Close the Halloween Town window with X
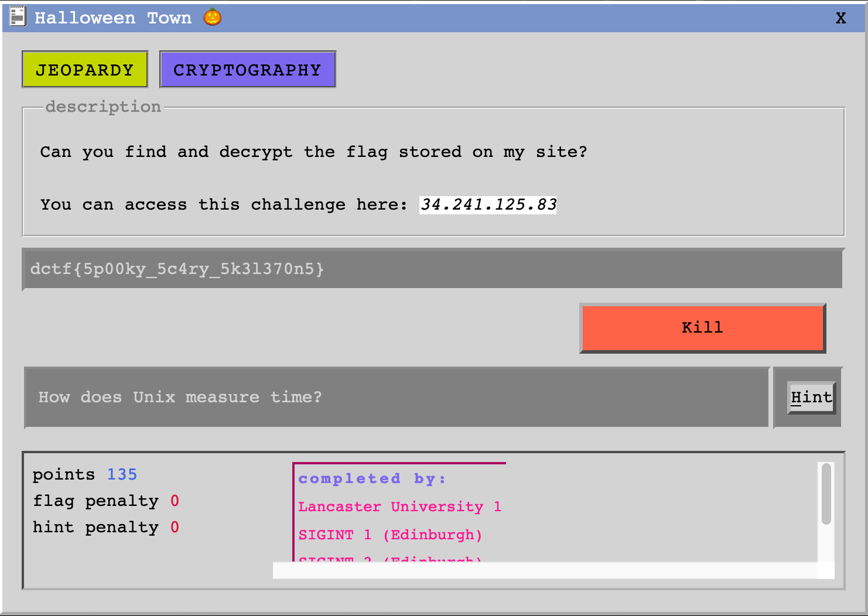Viewport: 868px width, 616px height. [840, 18]
